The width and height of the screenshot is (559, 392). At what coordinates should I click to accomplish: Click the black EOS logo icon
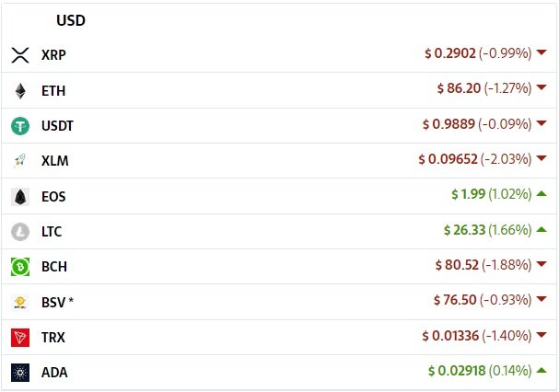point(20,197)
